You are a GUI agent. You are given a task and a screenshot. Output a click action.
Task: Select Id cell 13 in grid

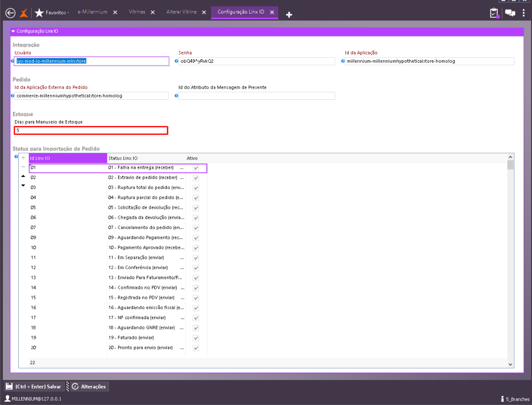click(68, 277)
